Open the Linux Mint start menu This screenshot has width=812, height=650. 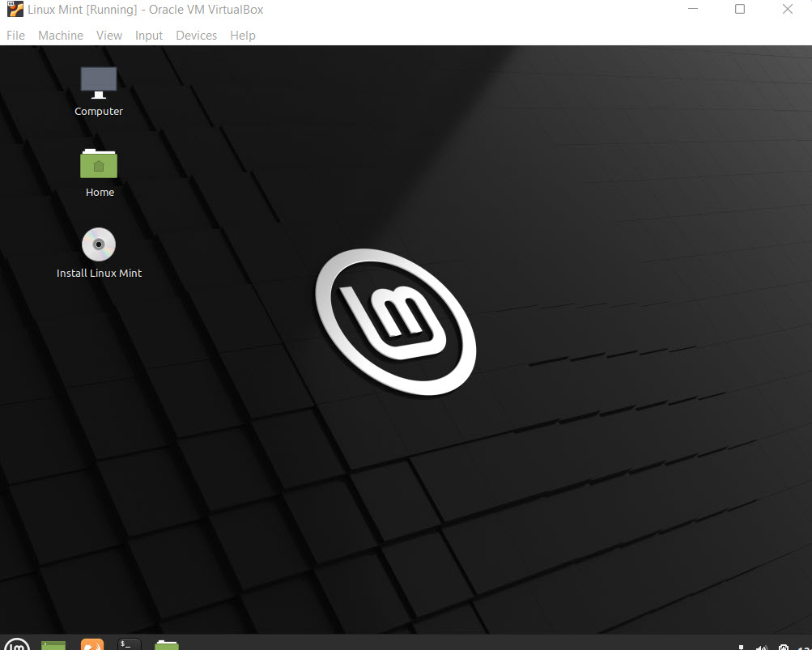(16, 645)
